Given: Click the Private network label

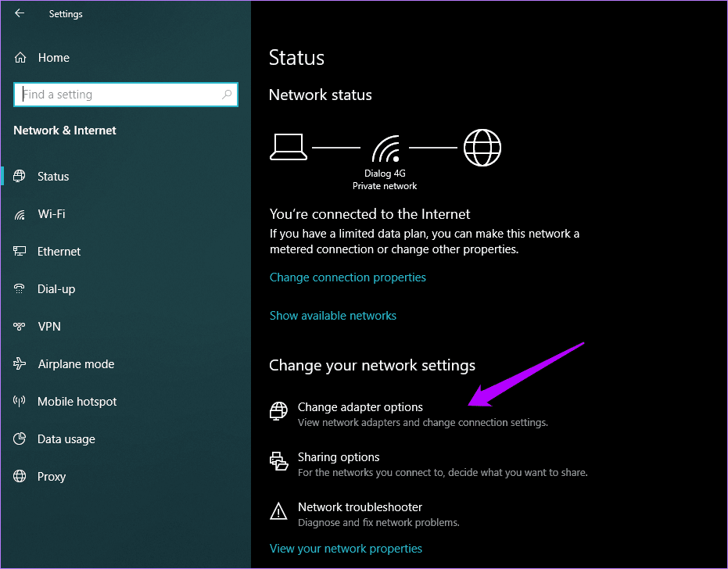Looking at the screenshot, I should [x=385, y=186].
